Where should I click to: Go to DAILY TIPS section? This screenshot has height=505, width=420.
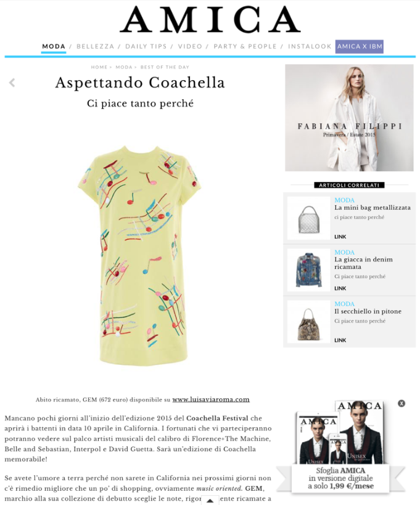[146, 46]
